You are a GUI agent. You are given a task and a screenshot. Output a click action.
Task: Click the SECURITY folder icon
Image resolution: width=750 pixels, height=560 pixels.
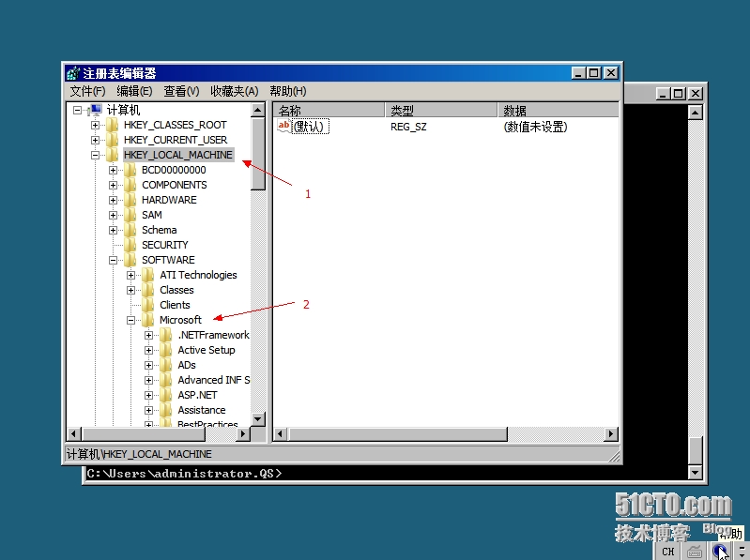[130, 245]
